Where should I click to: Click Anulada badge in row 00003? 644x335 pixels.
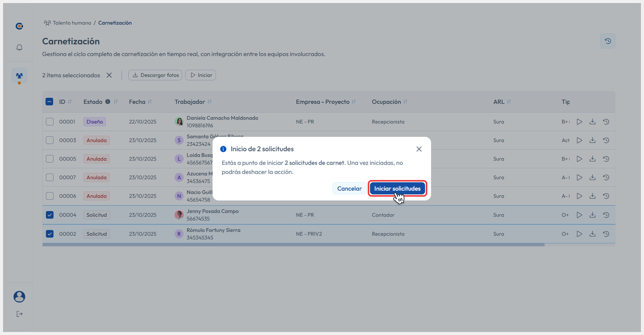point(97,140)
